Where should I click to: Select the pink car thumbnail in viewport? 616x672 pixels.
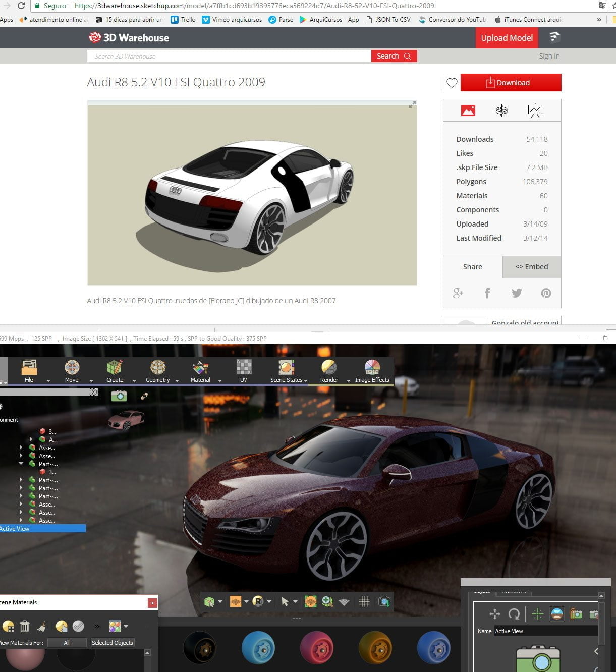[x=126, y=419]
